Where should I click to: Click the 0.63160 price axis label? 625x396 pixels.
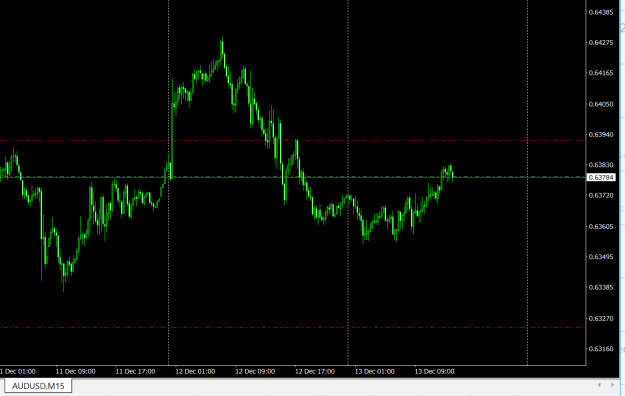pos(601,349)
